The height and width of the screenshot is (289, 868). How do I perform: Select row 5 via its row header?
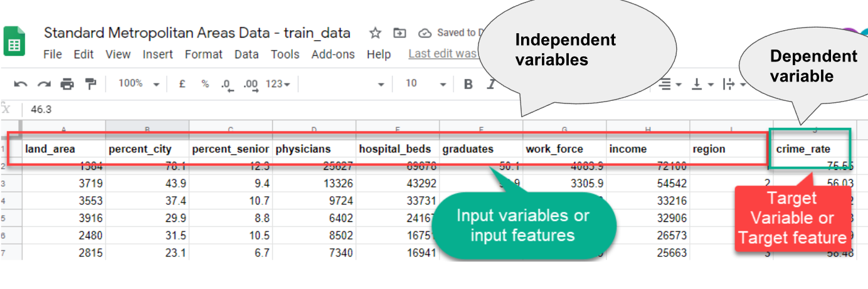[11, 219]
